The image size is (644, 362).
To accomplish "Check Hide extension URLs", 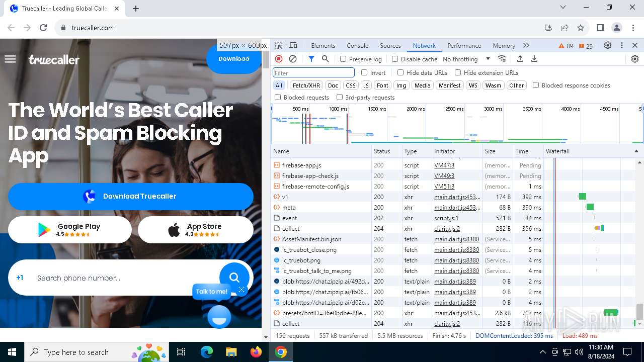I will tap(458, 72).
